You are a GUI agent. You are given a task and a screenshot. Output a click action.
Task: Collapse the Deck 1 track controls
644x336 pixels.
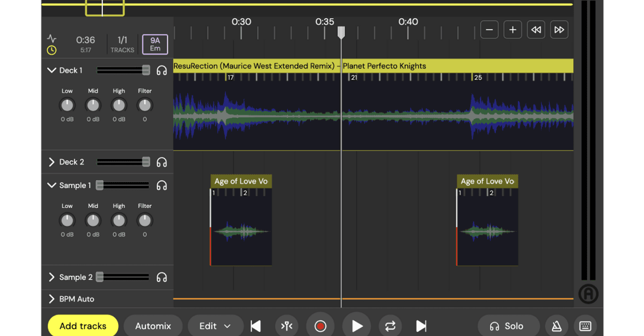52,70
